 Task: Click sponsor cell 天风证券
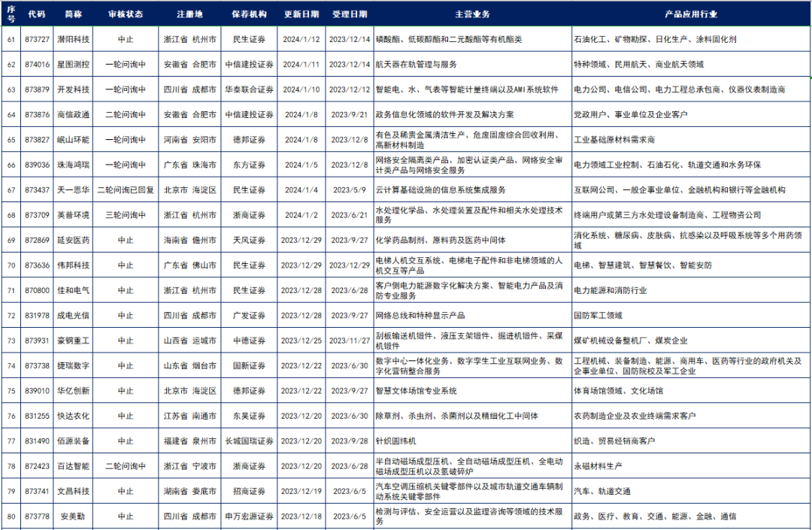point(249,240)
